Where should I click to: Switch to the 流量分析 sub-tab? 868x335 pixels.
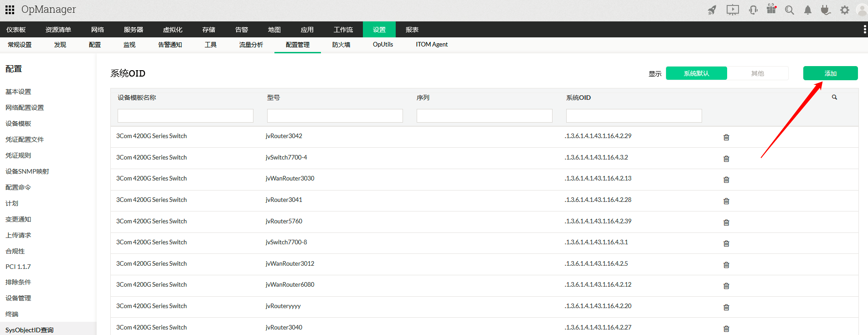coord(251,45)
